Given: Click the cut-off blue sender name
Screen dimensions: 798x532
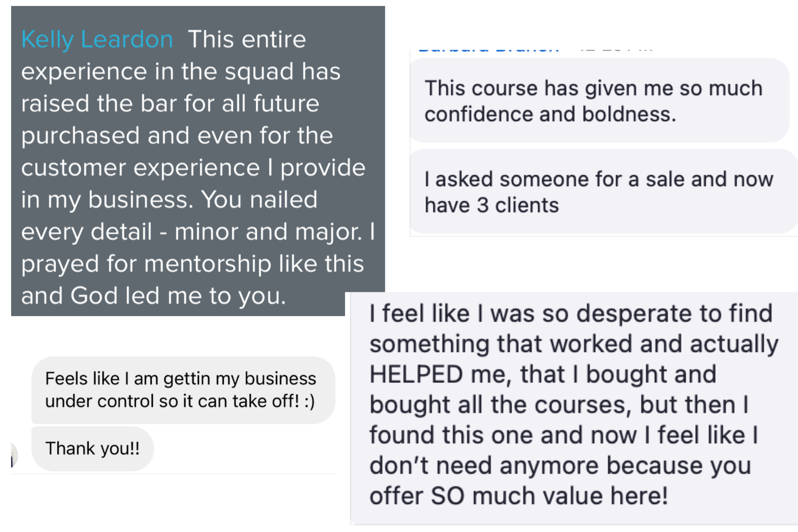Looking at the screenshot, I should 489,50.
